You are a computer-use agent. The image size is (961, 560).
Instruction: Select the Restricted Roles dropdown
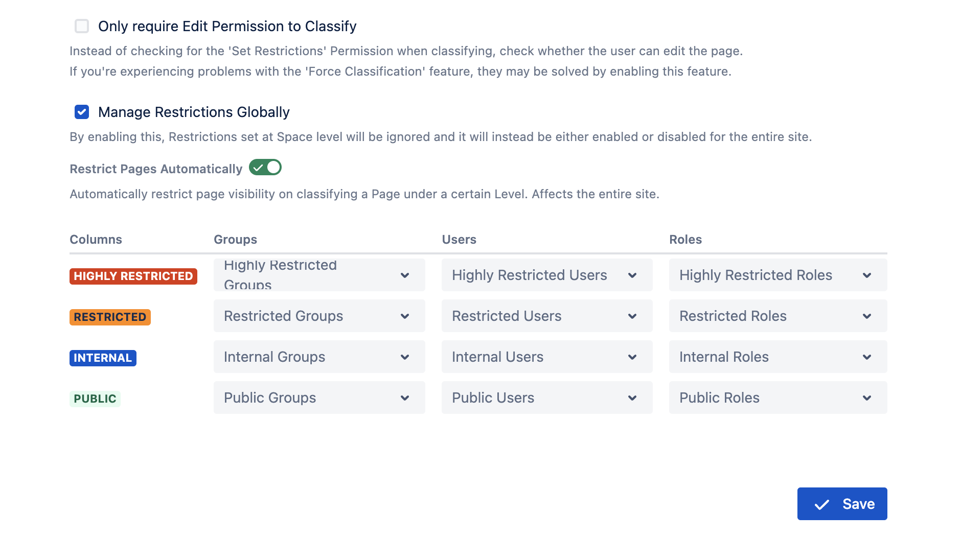pos(777,316)
